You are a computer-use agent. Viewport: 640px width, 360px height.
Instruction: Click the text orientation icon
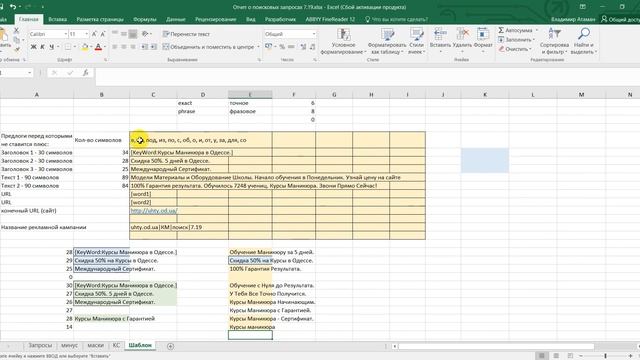point(145,34)
